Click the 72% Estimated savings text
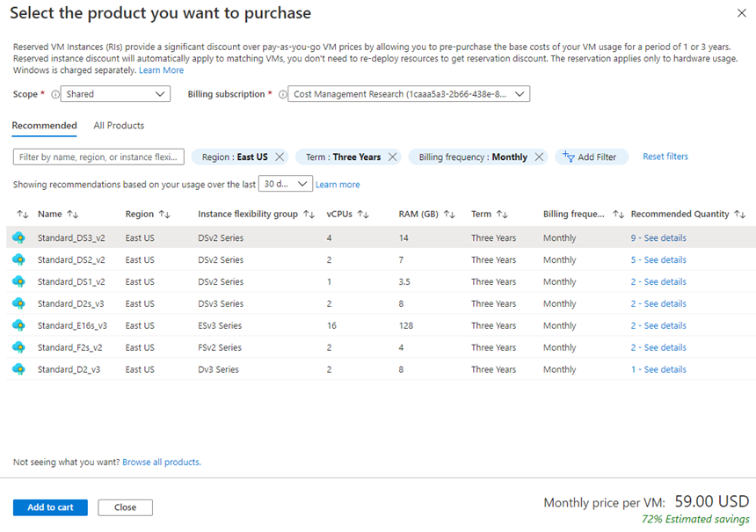The height and width of the screenshot is (532, 756). pos(695,520)
